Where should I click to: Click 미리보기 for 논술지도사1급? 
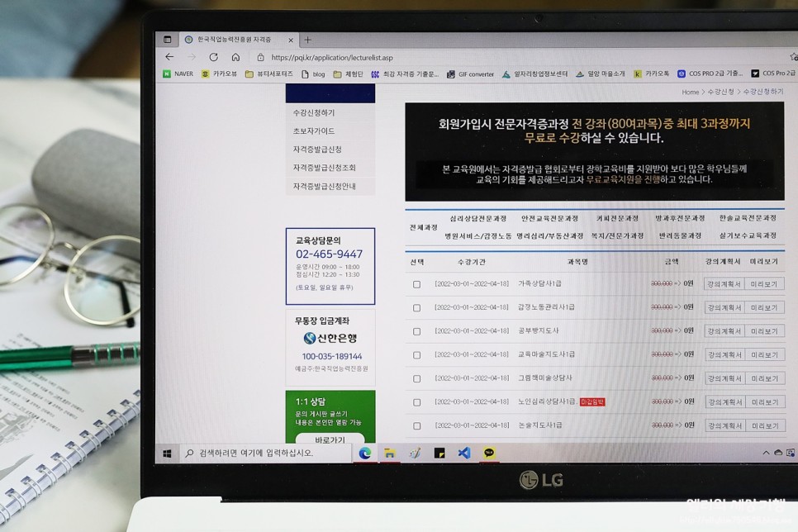(x=764, y=425)
